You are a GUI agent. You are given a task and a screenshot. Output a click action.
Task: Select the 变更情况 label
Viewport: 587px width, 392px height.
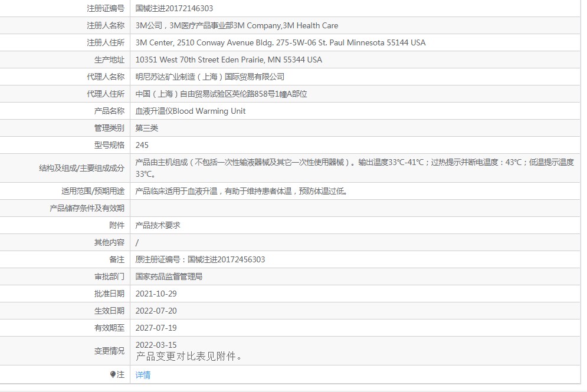coord(109,351)
